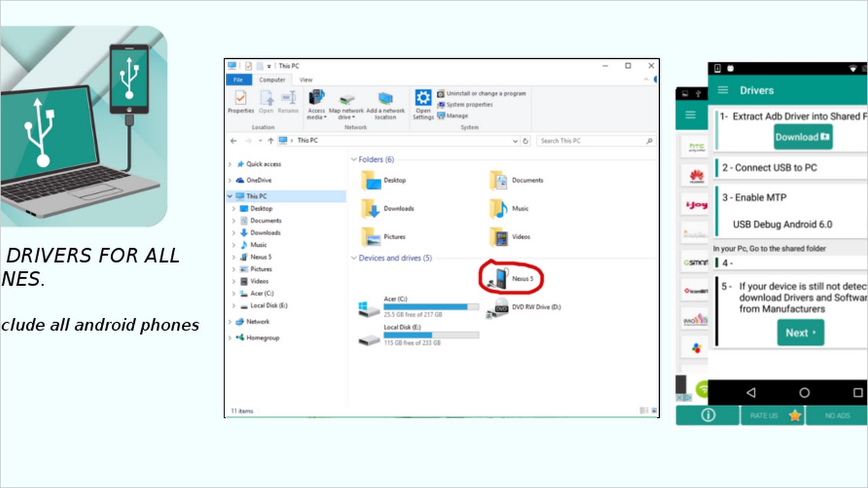The height and width of the screenshot is (488, 868).
Task: Click Uninstall or change a program
Action: point(486,94)
